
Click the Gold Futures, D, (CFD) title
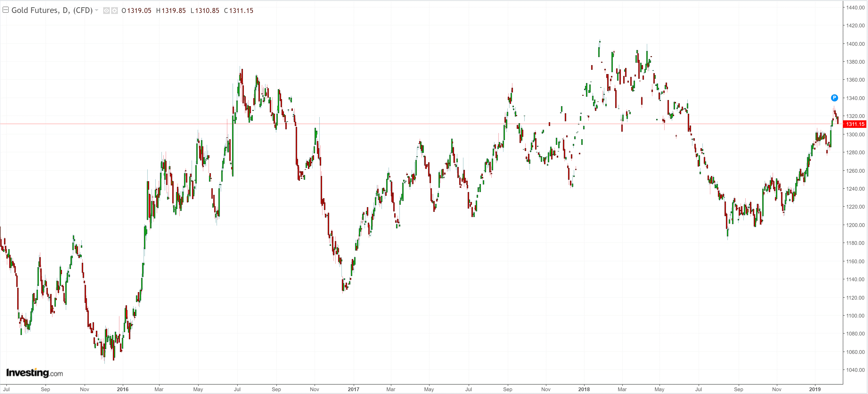click(52, 10)
